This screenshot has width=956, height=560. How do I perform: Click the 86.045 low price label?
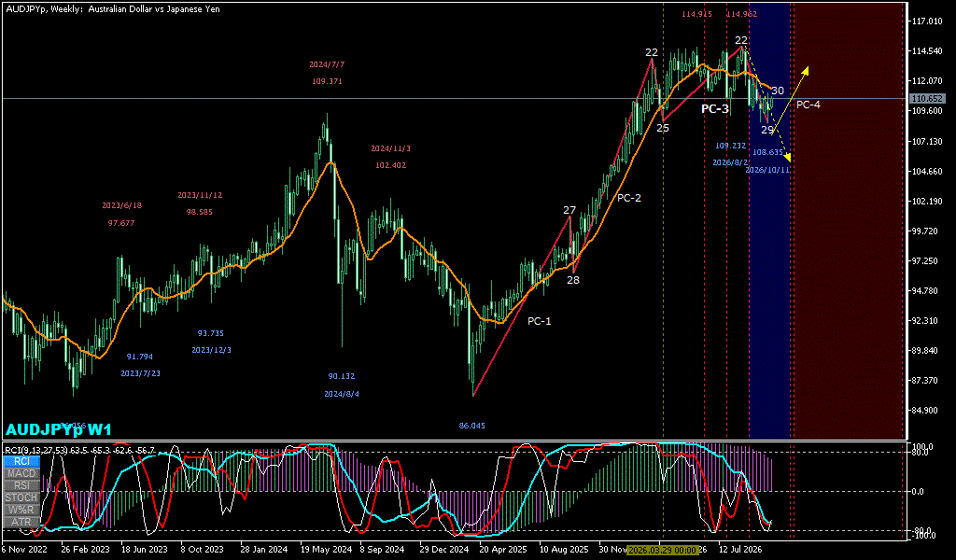tap(471, 426)
